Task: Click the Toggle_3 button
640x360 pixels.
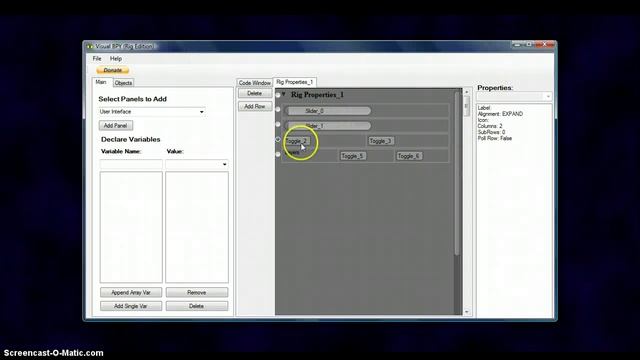Action: pyautogui.click(x=381, y=141)
